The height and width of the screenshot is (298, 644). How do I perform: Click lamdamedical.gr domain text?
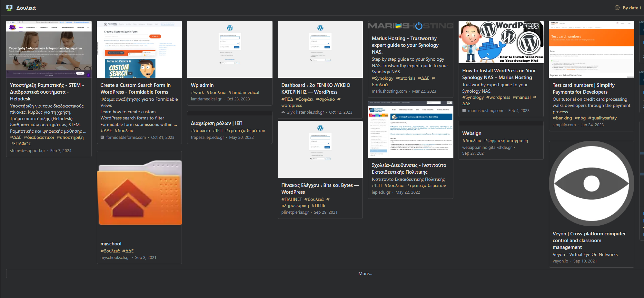pos(206,99)
